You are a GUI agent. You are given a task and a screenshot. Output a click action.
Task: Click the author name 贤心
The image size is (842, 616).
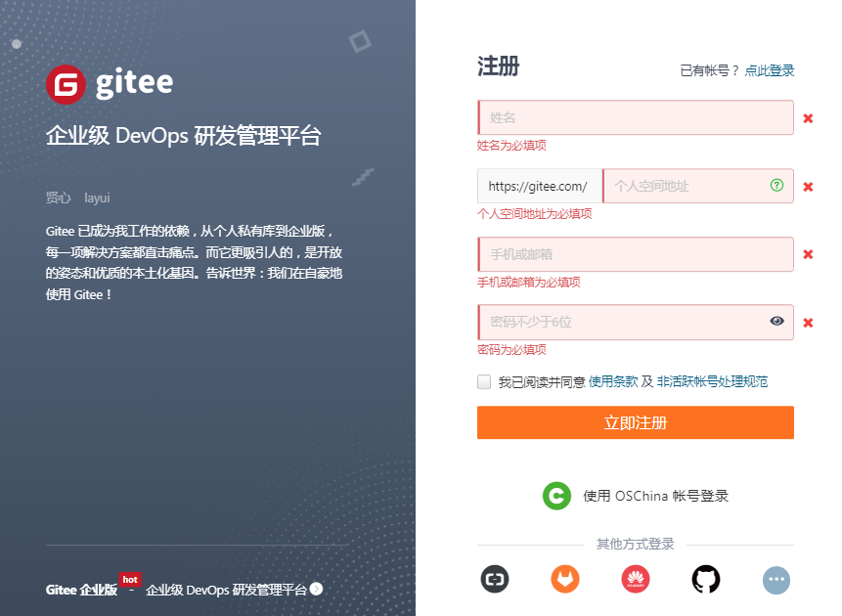pyautogui.click(x=58, y=198)
